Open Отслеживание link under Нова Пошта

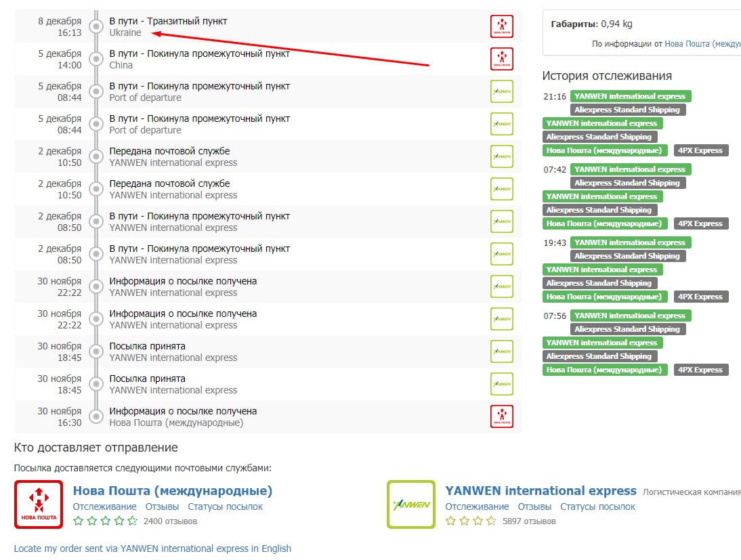point(104,507)
